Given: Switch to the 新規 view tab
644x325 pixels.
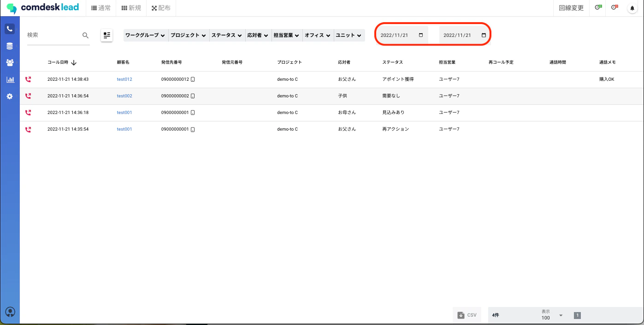Looking at the screenshot, I should [x=131, y=8].
